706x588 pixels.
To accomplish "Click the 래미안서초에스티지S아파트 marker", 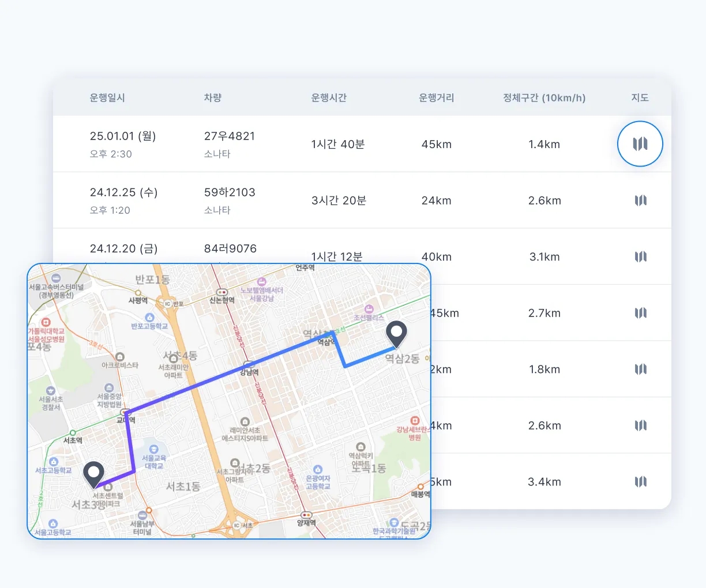I will [245, 422].
